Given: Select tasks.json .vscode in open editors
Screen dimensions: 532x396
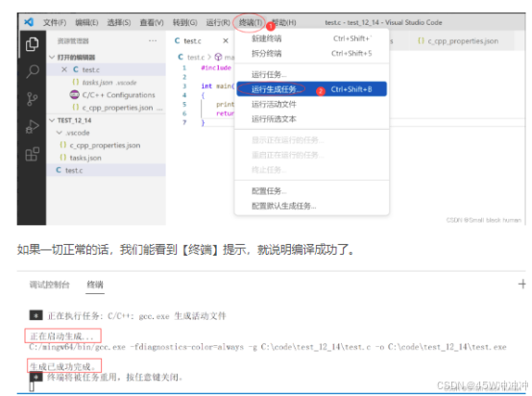Looking at the screenshot, I should (106, 83).
